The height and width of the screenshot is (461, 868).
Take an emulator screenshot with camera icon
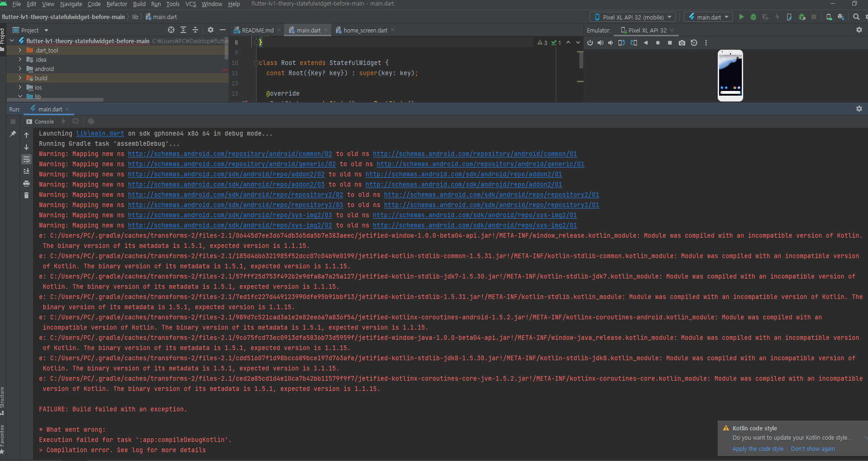tap(682, 43)
